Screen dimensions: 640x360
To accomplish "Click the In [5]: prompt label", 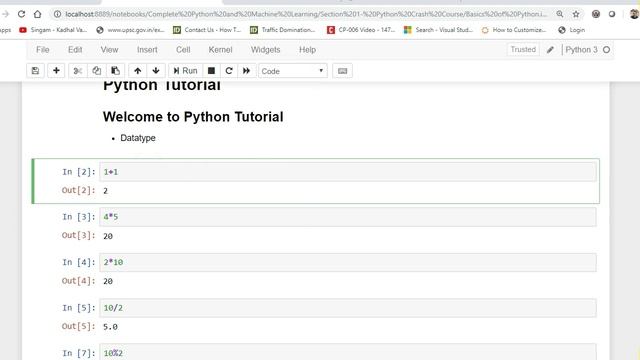I will tap(79, 308).
